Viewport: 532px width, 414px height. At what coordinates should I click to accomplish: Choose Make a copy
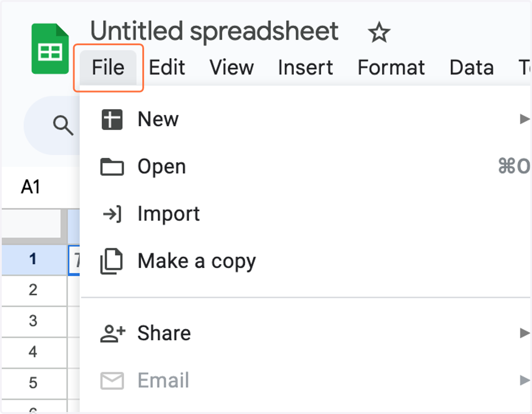(305, 262)
